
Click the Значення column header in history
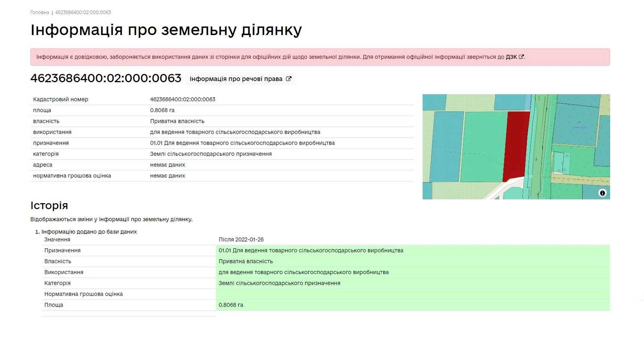tap(57, 239)
